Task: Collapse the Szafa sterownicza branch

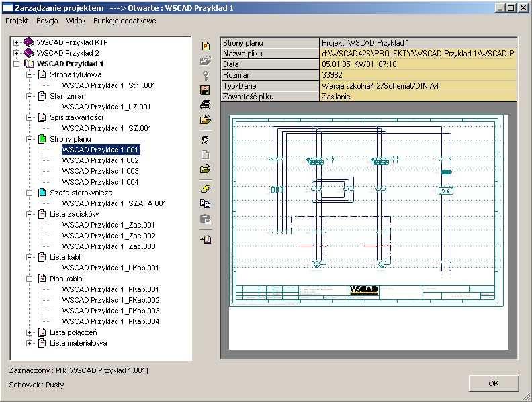Action: 30,193
